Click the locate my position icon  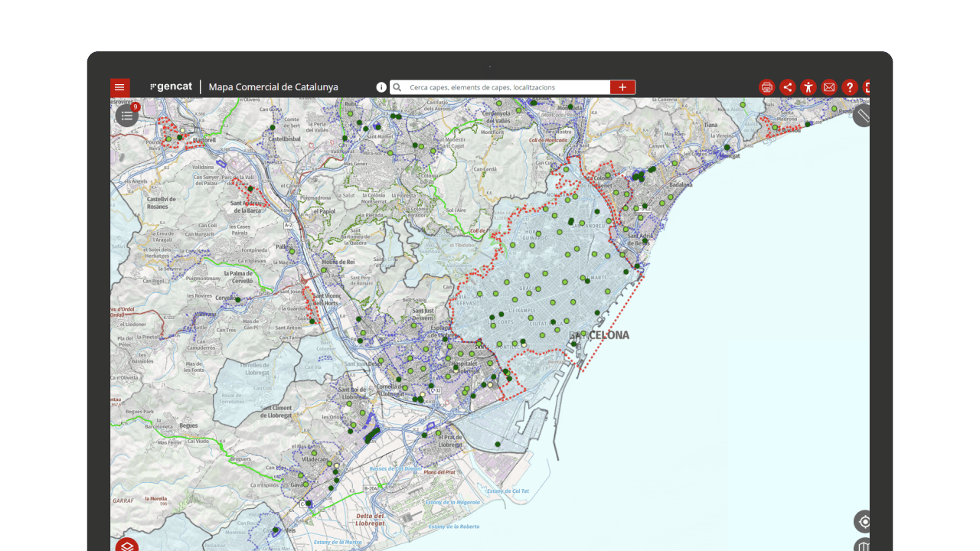pyautogui.click(x=864, y=522)
